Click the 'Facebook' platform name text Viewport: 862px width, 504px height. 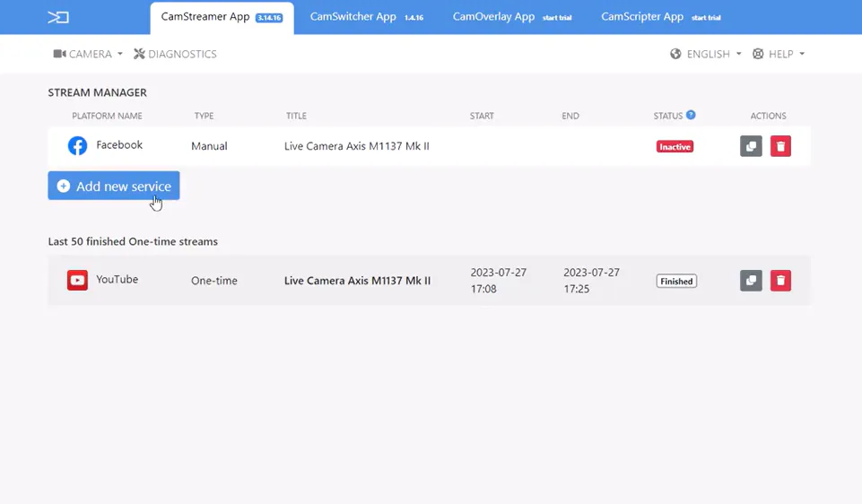[119, 144]
